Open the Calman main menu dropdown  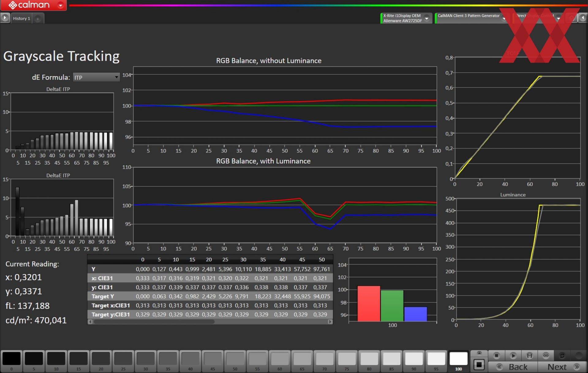coord(61,5)
